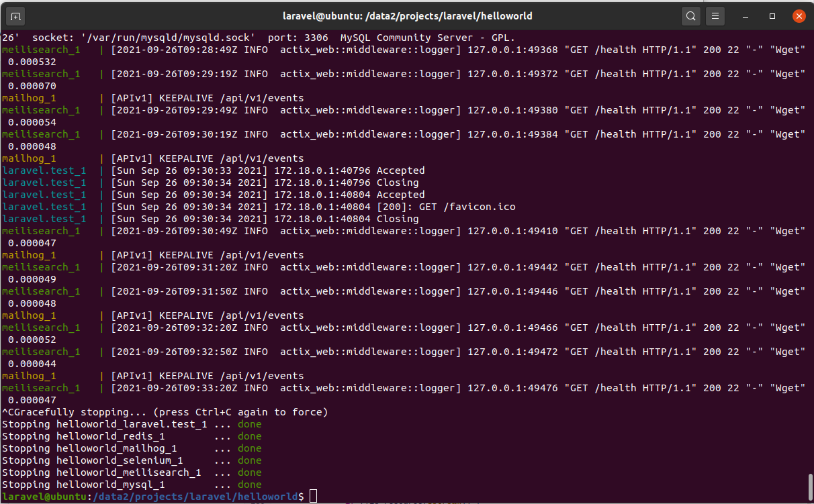The width and height of the screenshot is (814, 504).
Task: Click the response time 0.000070
Action: click(32, 86)
